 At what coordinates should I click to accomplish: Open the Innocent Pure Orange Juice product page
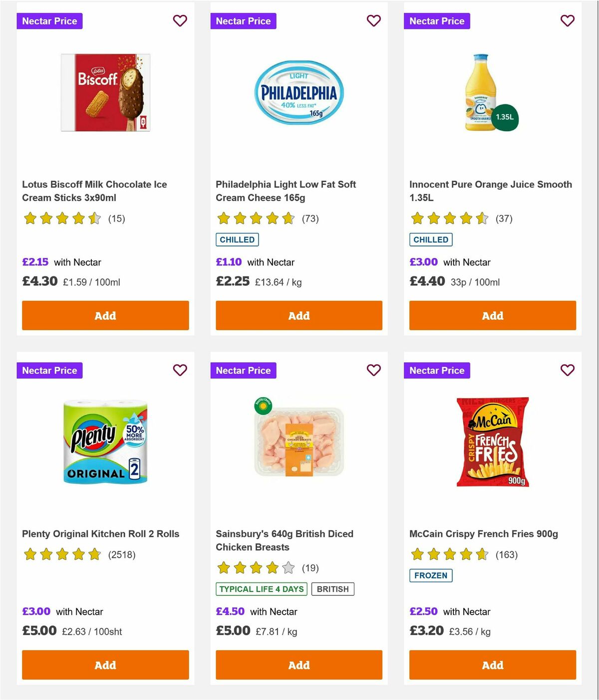(491, 191)
